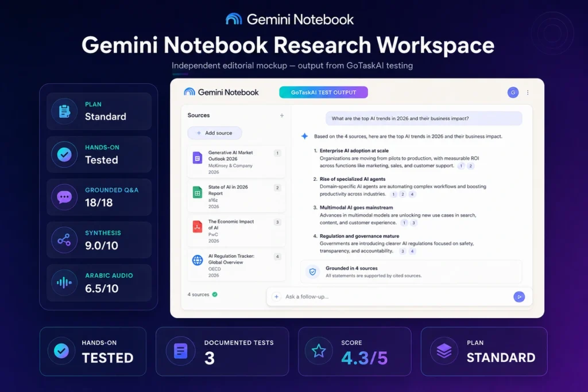
Task: Click the clipboard icon on the Plan Standard card
Action: pyautogui.click(x=64, y=111)
